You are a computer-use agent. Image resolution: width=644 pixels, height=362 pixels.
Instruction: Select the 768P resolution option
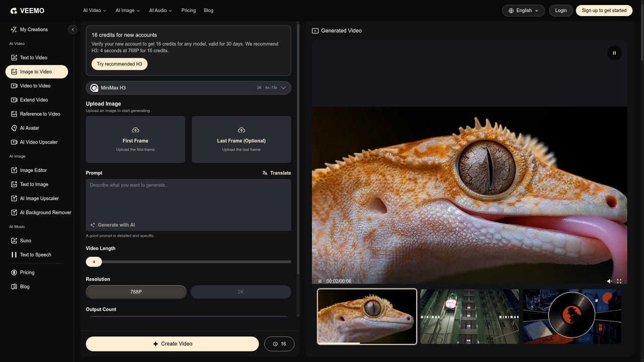point(136,292)
